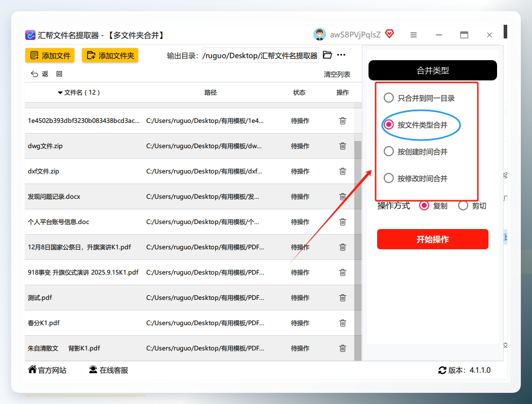The width and height of the screenshot is (532, 404).
Task: Go back with the 返回 button
Action: coord(47,74)
